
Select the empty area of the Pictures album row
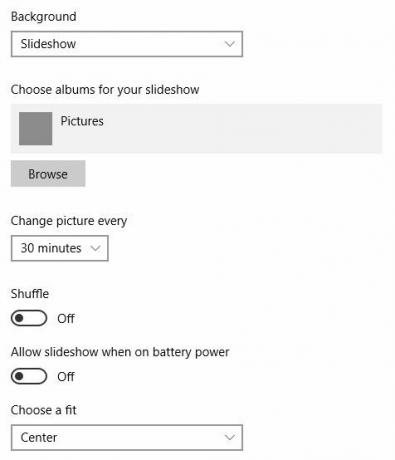tap(243, 129)
